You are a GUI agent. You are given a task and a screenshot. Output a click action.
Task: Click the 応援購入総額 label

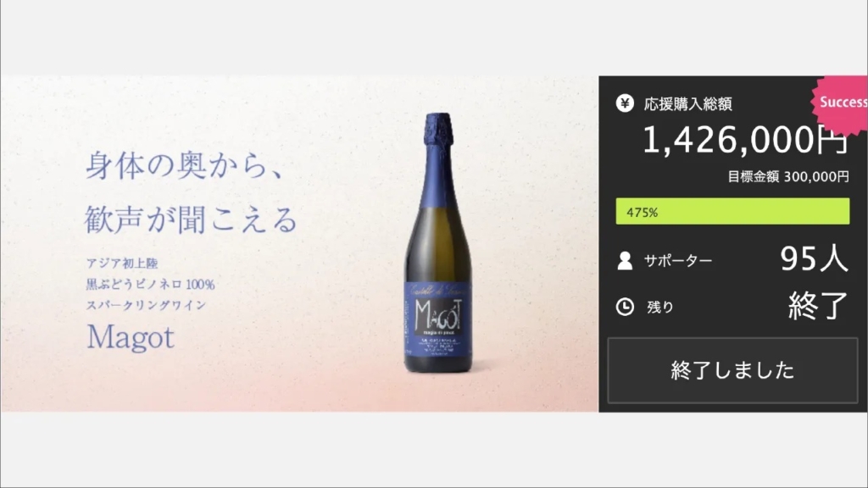click(x=688, y=104)
